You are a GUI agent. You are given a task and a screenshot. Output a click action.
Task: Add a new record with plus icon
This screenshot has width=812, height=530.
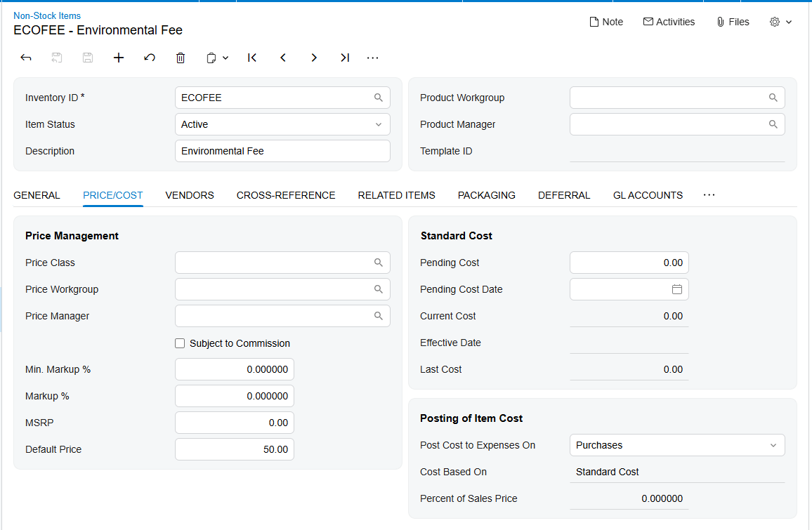click(119, 58)
